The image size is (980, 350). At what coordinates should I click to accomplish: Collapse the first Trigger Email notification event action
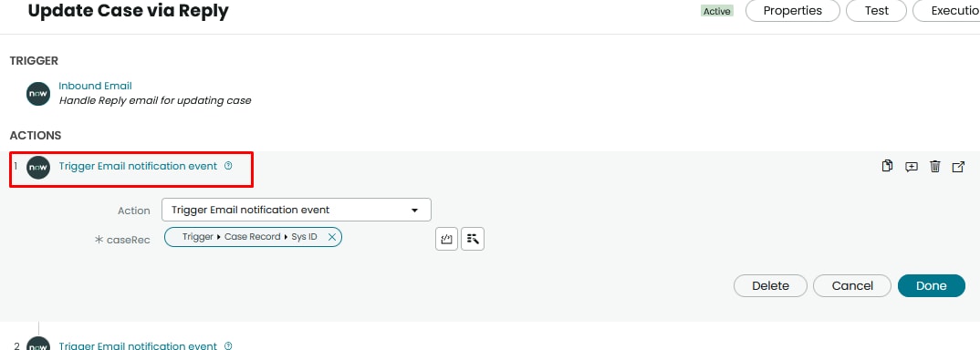click(x=138, y=166)
